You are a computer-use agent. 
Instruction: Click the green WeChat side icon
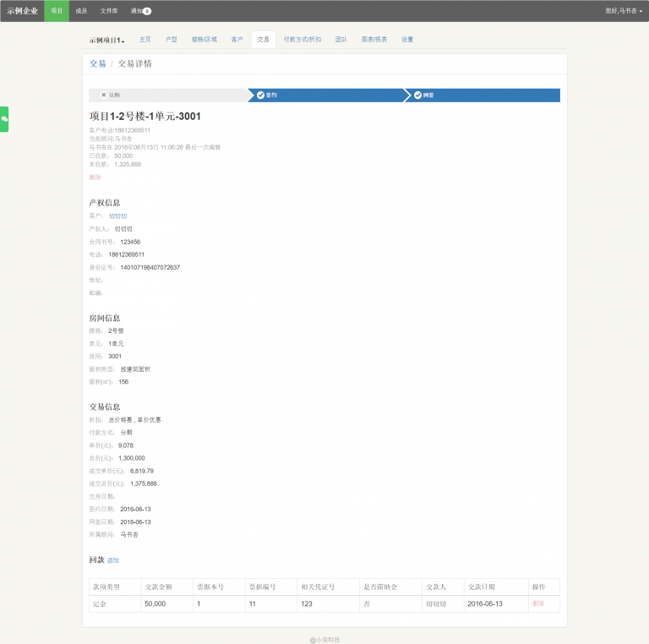pyautogui.click(x=4, y=119)
